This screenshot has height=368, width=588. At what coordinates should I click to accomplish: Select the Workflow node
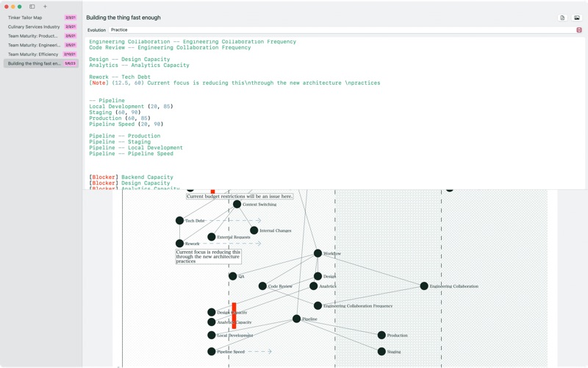(318, 253)
